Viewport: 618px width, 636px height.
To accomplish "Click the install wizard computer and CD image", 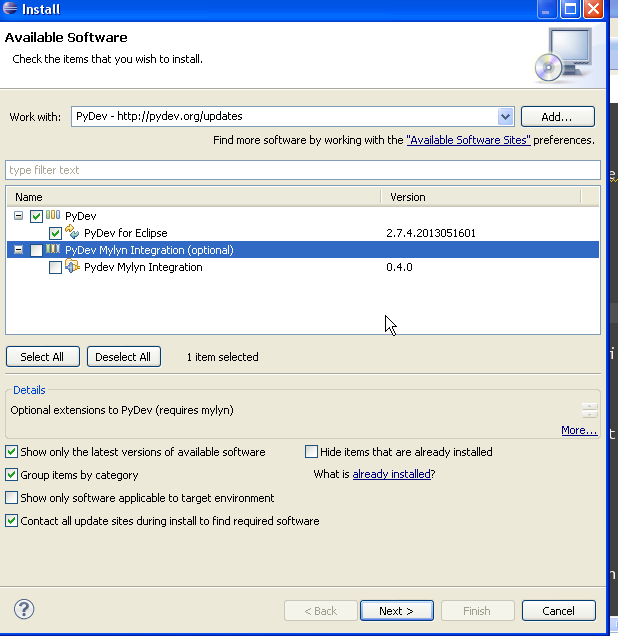I will (563, 55).
